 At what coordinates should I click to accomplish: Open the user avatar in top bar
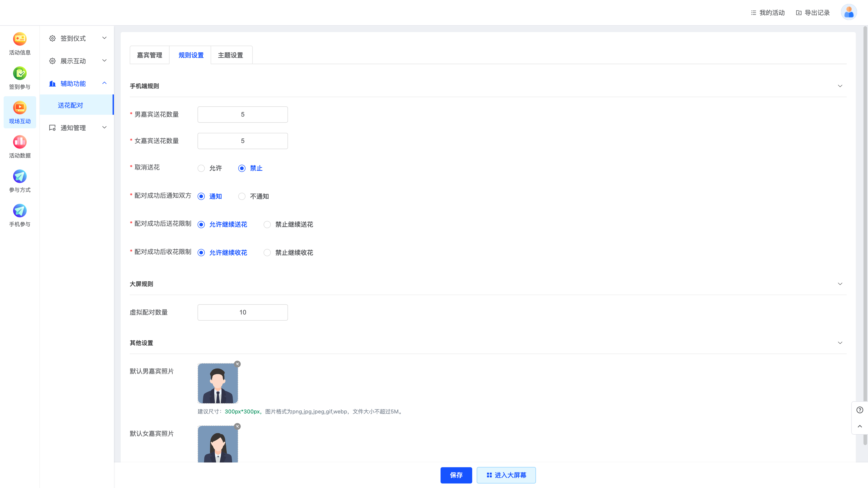pos(849,12)
